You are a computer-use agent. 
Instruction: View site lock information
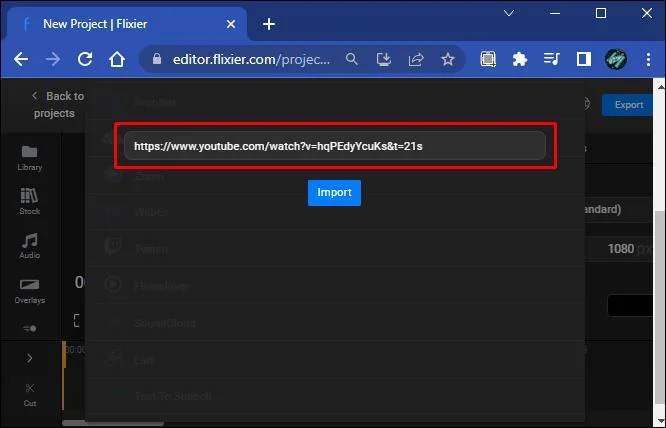(157, 59)
